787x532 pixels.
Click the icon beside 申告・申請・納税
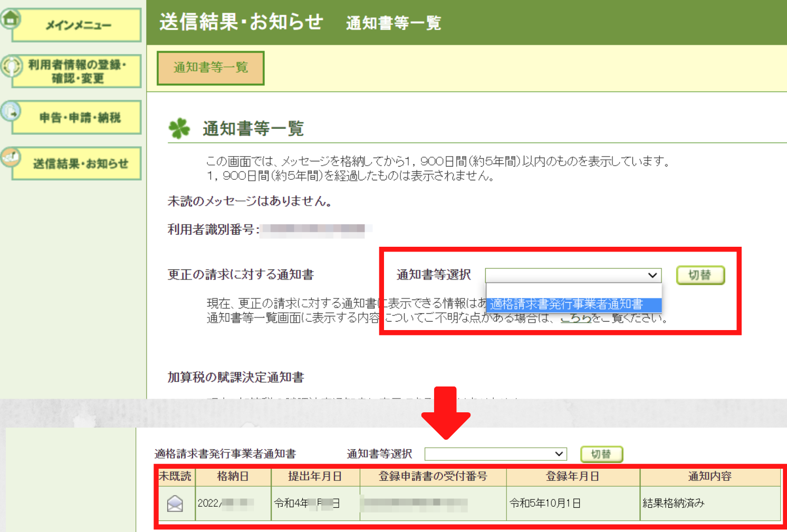11,111
